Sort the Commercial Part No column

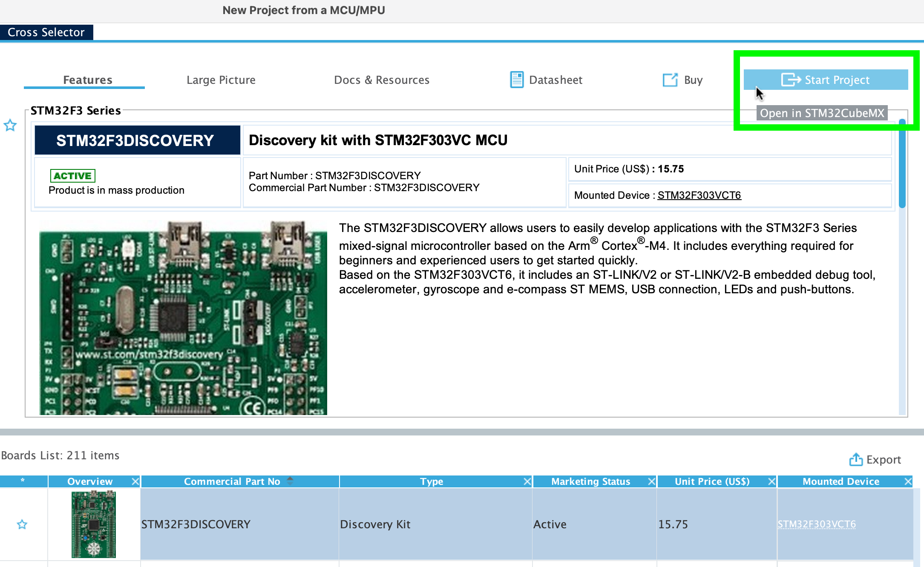point(290,480)
